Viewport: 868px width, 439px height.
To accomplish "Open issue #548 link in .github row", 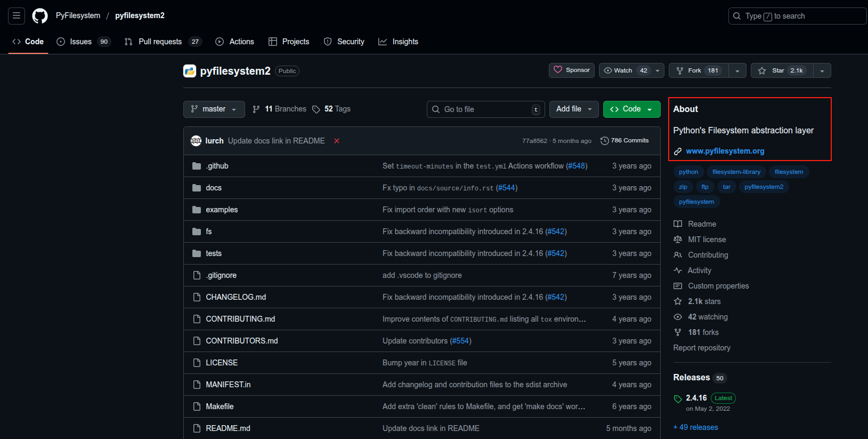I will tap(577, 166).
